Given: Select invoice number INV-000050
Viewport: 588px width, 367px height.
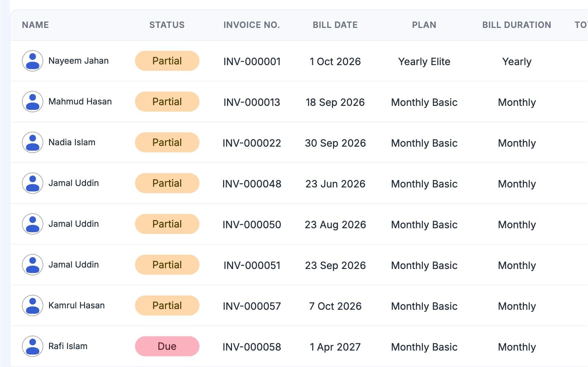Looking at the screenshot, I should (x=252, y=225).
